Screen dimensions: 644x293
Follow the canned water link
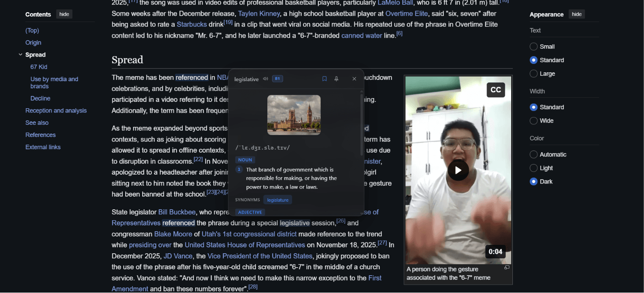pyautogui.click(x=362, y=36)
